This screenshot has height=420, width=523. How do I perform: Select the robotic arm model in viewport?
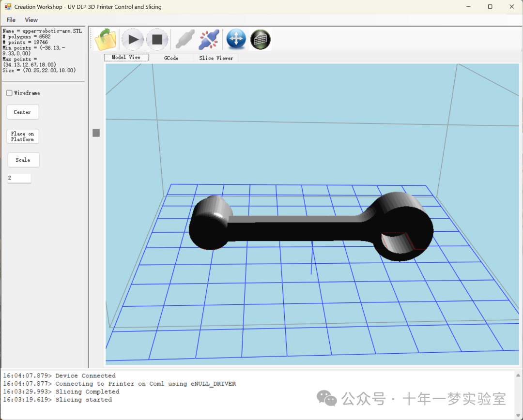[x=311, y=226]
